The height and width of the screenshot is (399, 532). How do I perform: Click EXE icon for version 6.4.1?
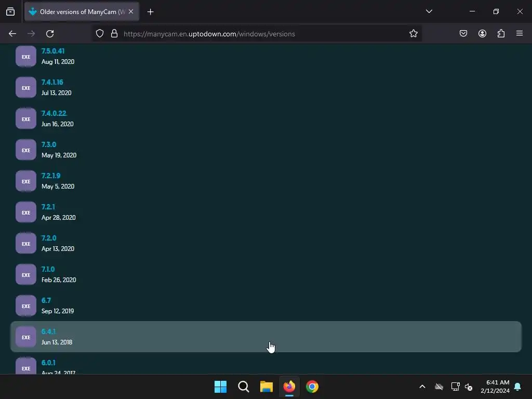[26, 338]
